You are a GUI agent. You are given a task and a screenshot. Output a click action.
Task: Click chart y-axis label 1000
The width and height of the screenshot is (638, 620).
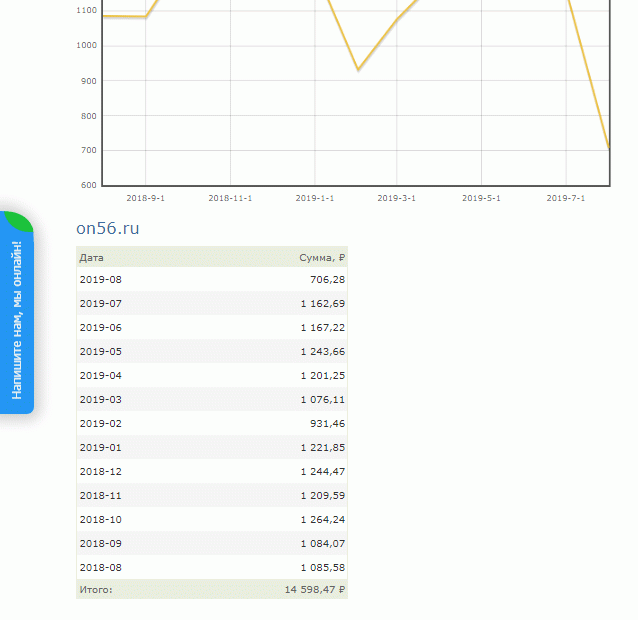87,45
